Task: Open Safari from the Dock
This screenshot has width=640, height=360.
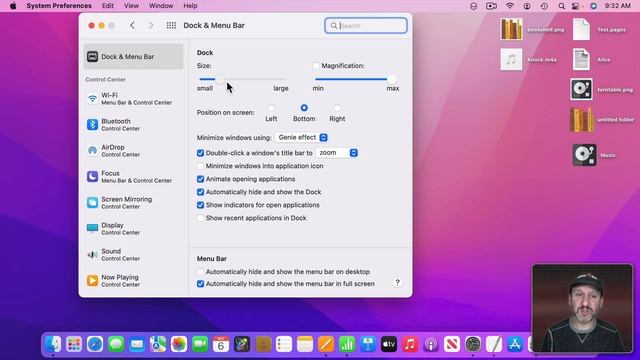Action: (95, 344)
